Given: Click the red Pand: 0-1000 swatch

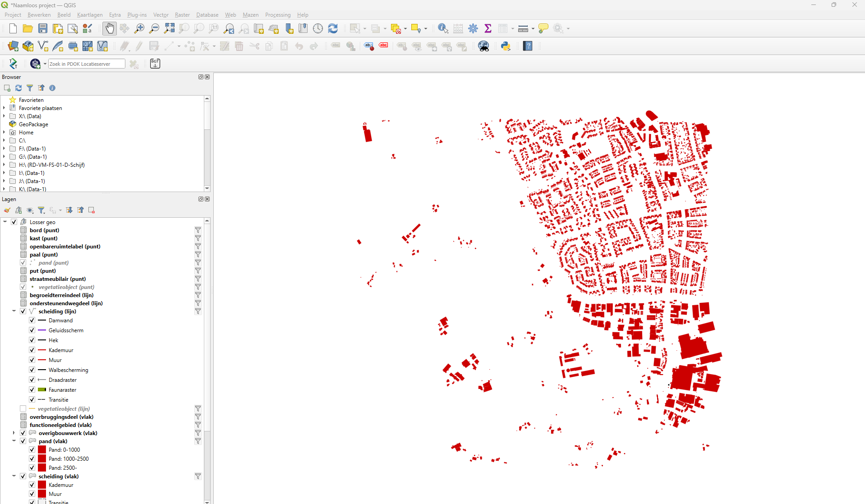Looking at the screenshot, I should (x=42, y=450).
